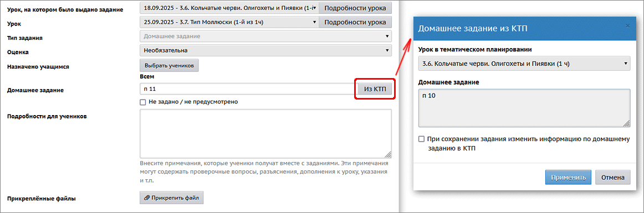644x213 pixels.
Task: Open the Оценка dropdown set to Необязательна
Action: point(265,50)
